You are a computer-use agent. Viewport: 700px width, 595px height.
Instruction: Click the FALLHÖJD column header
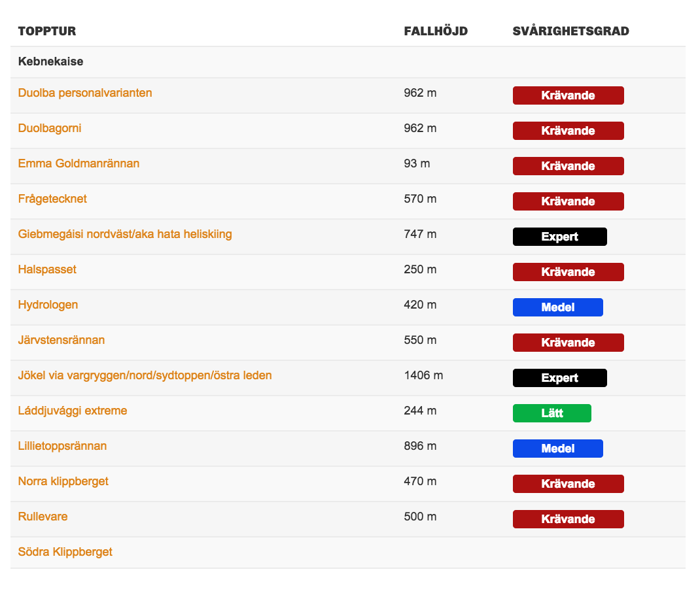[x=436, y=31]
